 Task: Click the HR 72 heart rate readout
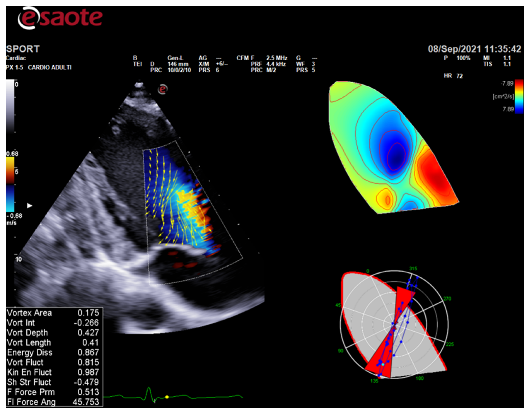coord(453,76)
